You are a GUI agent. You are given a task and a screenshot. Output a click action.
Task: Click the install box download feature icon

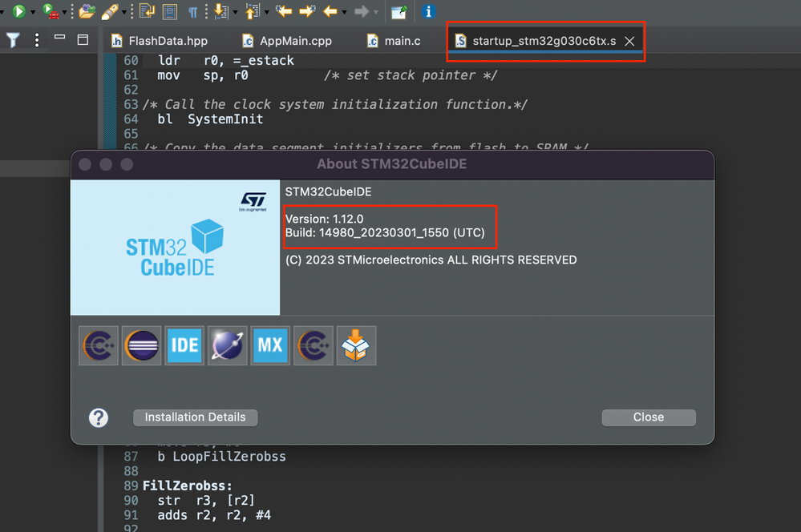pos(356,345)
